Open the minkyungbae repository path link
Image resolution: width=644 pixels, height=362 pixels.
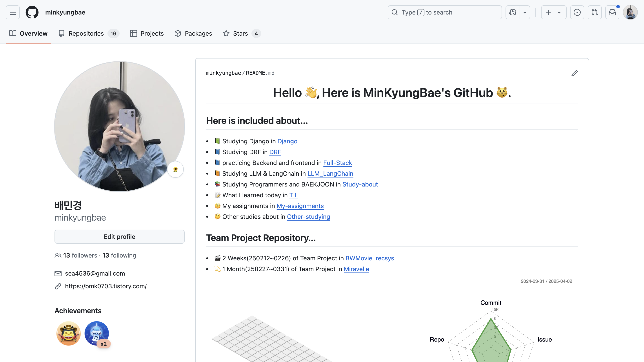224,73
